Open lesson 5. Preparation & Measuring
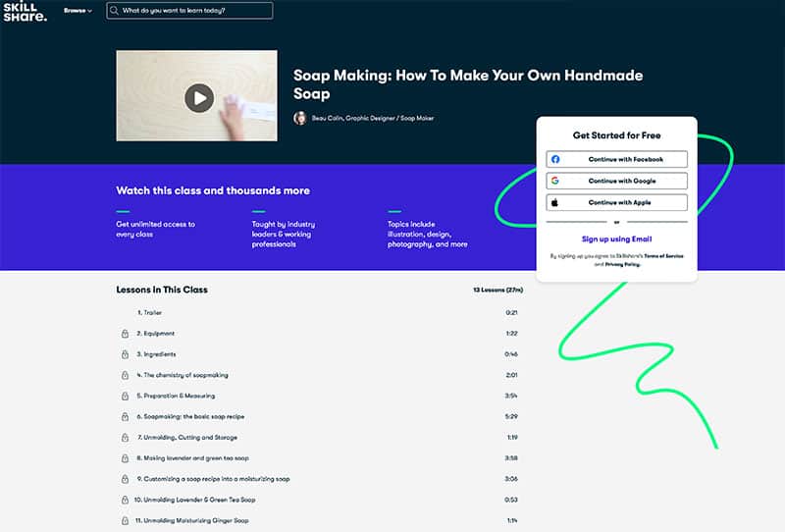Image resolution: width=785 pixels, height=532 pixels. (176, 396)
